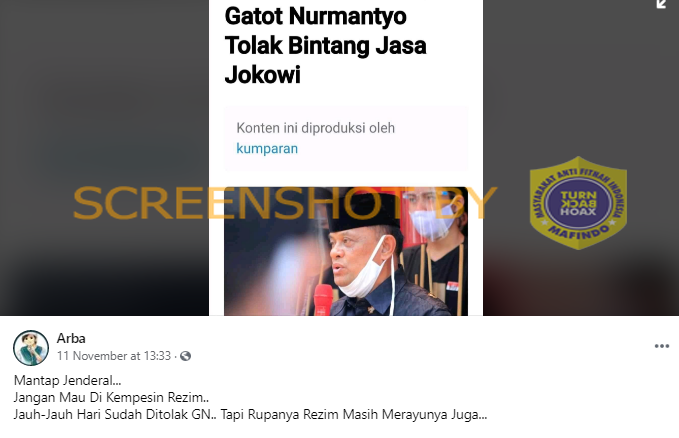Click the black peci cap on the speaker

363,212
